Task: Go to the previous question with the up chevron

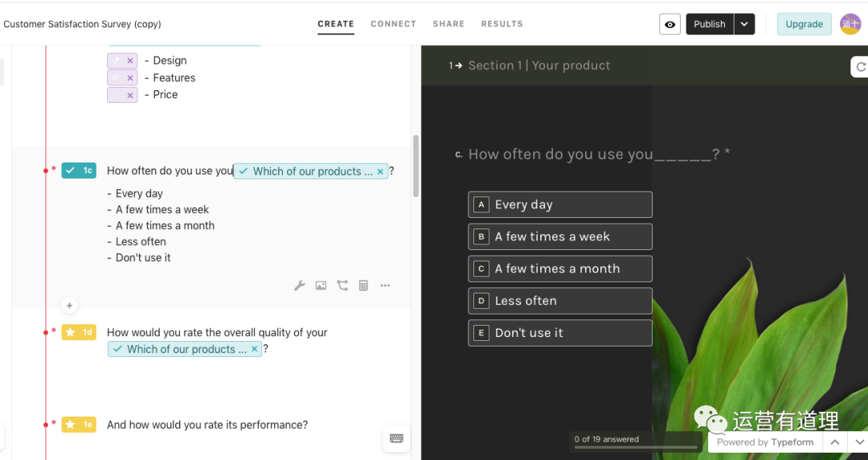Action: (835, 442)
